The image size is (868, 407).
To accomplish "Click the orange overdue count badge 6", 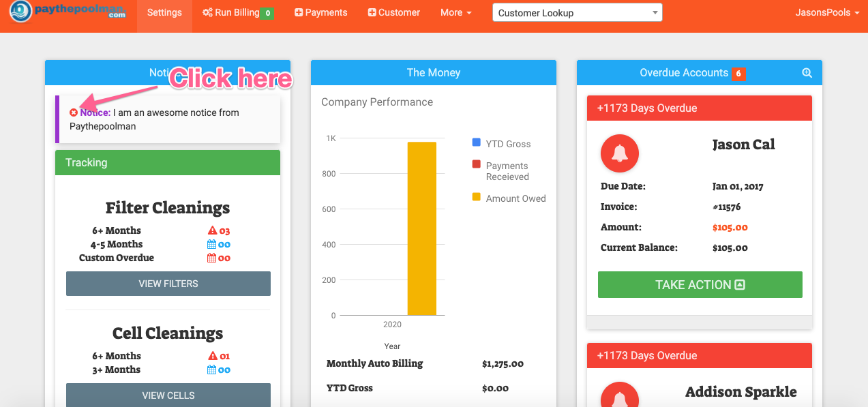I will tap(738, 74).
